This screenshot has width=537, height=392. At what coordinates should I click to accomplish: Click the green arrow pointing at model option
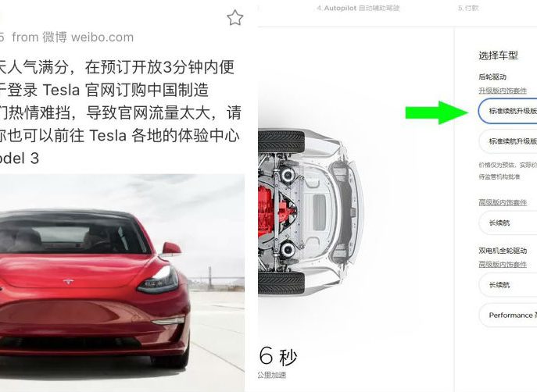(437, 112)
